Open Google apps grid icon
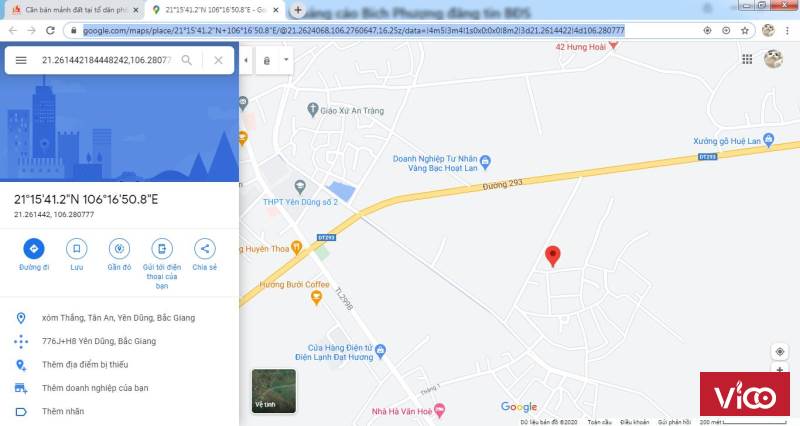Image resolution: width=800 pixels, height=426 pixels. click(x=747, y=59)
